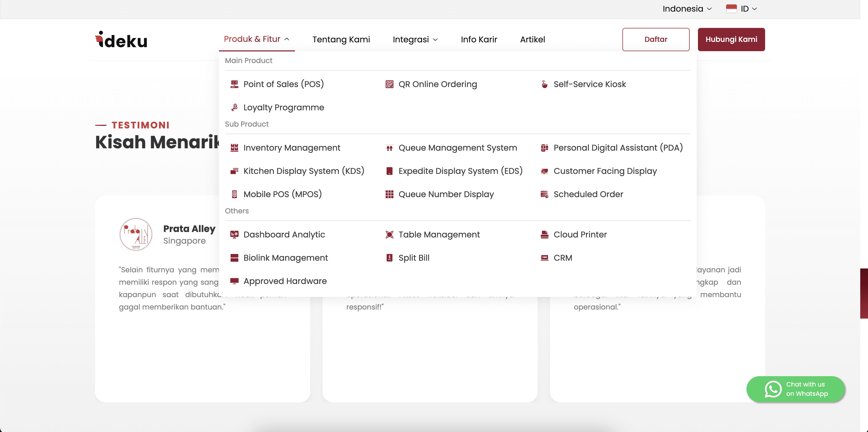Click the Mobile POS phone icon
Image resolution: width=868 pixels, height=432 pixels.
[234, 194]
